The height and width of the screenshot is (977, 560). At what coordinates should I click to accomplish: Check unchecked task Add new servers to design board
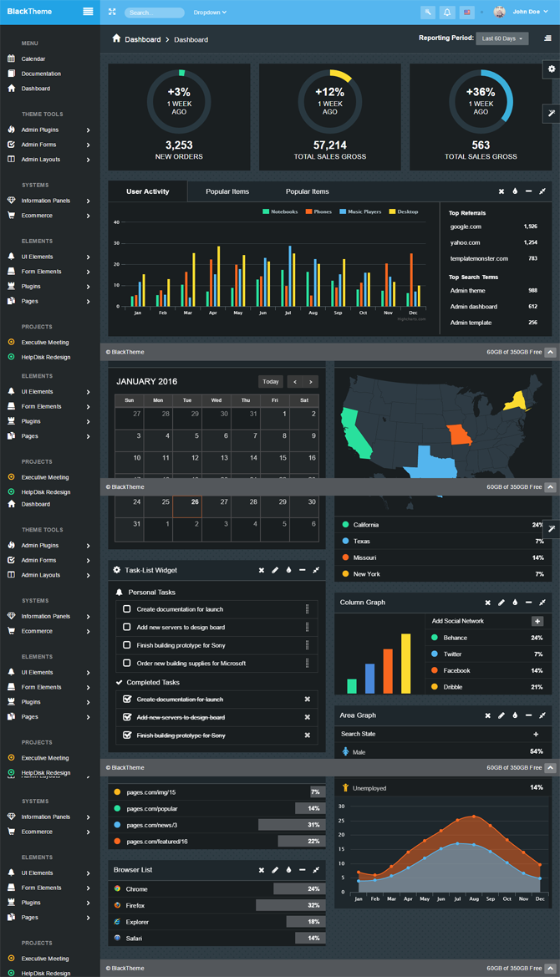pos(127,627)
